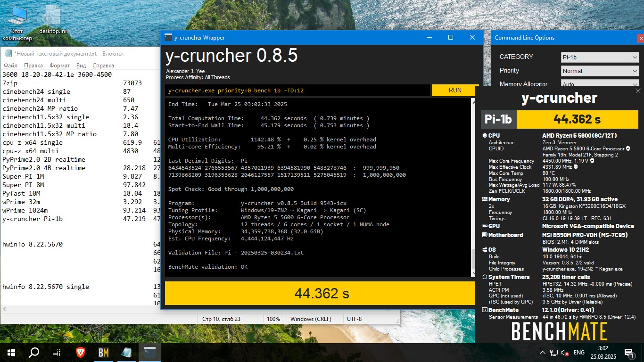Click the Notepad icon in Блокнот title bar
The image size is (644, 362).
coord(8,54)
